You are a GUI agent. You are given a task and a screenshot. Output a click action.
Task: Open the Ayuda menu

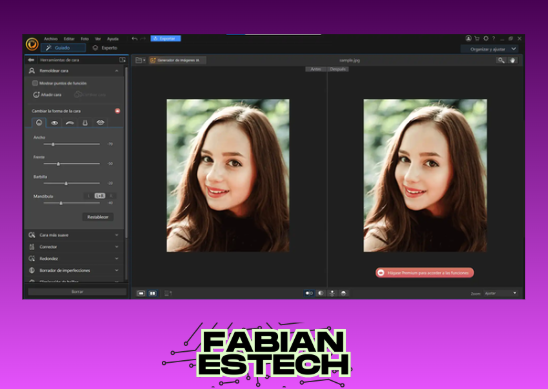point(113,39)
